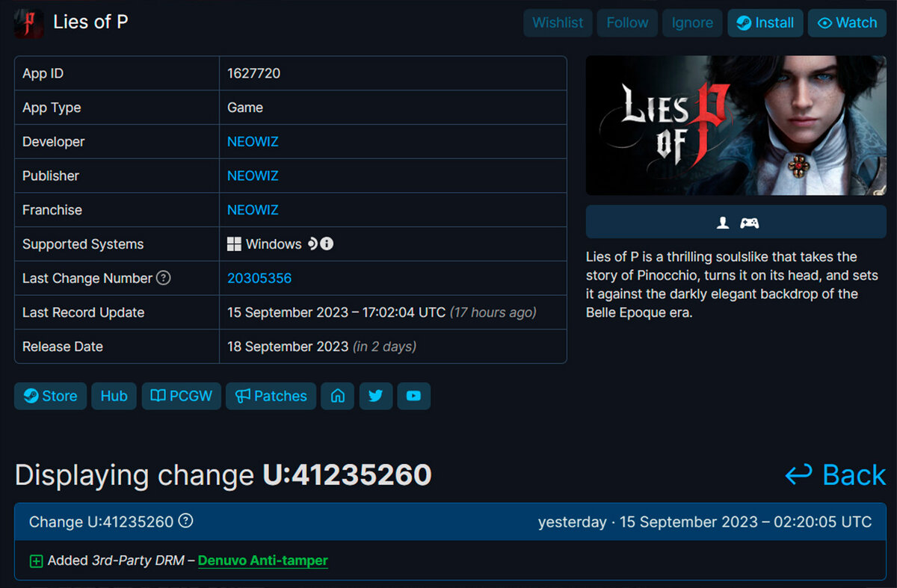Open the YouTube channel icon
This screenshot has width=897, height=588.
pos(414,396)
